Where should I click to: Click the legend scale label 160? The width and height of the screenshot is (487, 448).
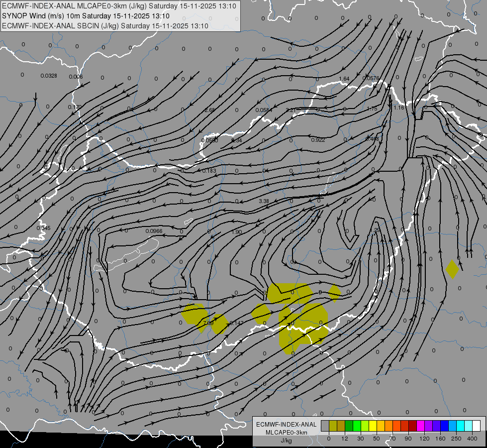(440, 439)
